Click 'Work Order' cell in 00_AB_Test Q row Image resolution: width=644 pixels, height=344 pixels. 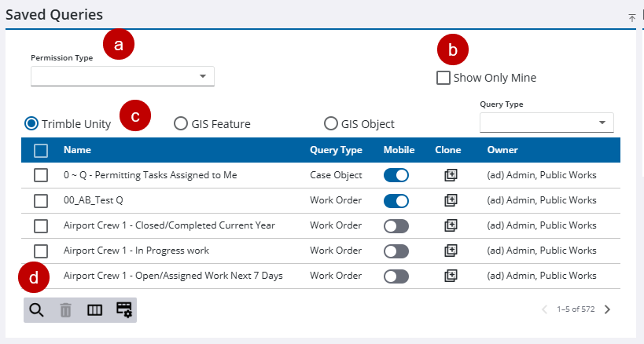coord(336,200)
